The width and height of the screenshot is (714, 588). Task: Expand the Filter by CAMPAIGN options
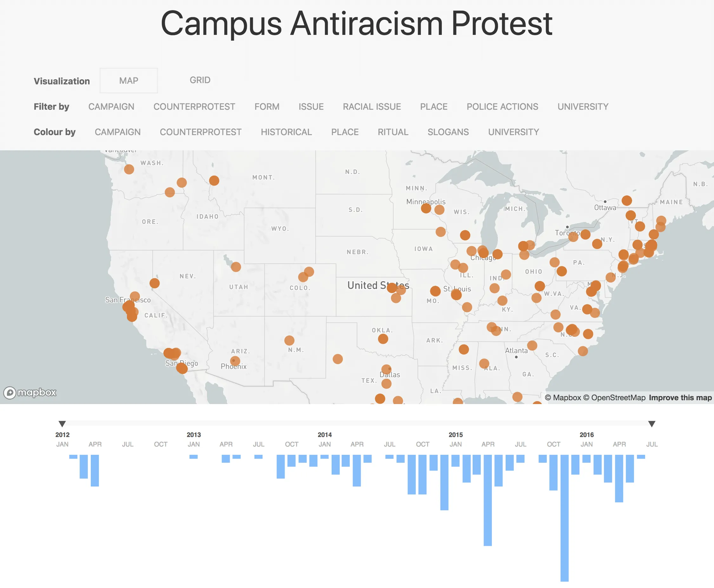click(x=111, y=107)
